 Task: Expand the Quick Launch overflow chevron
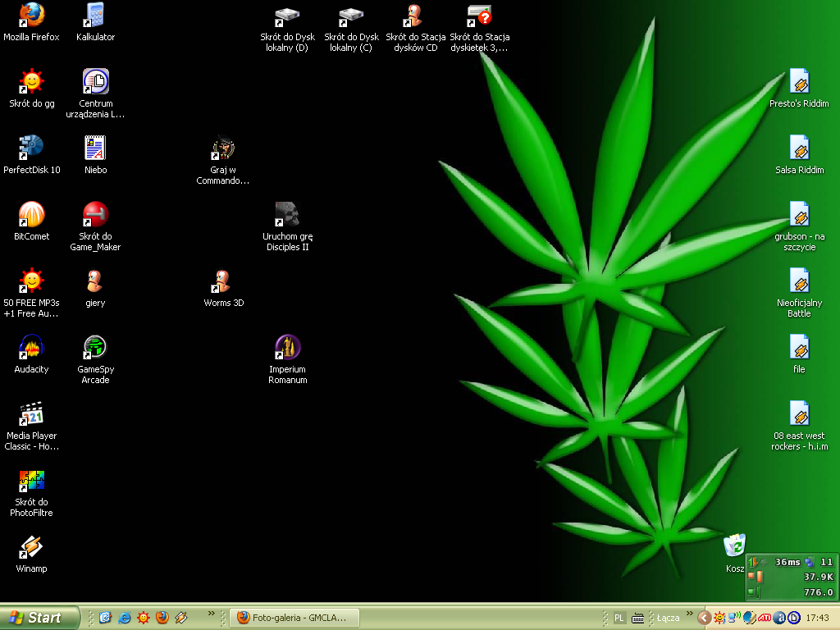click(x=212, y=614)
